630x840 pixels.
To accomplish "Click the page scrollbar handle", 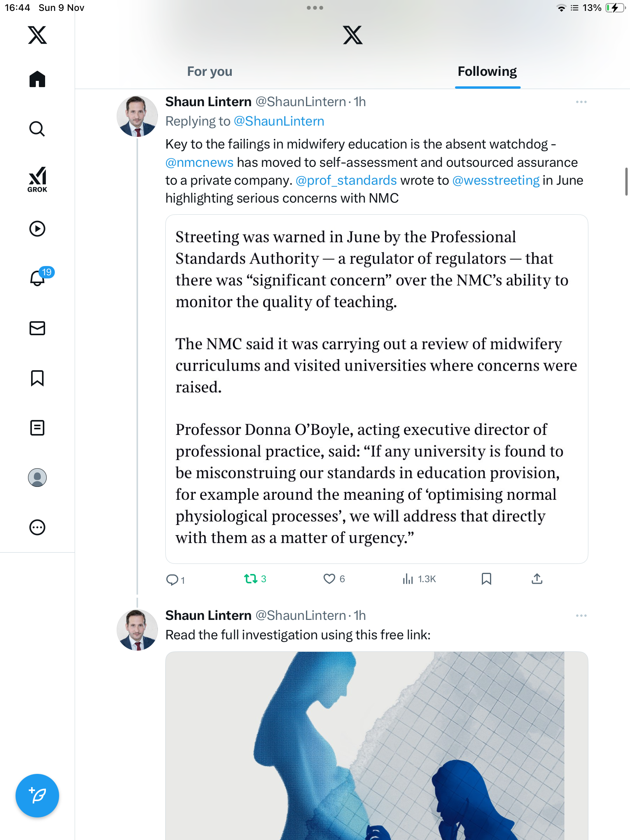I will tap(626, 181).
